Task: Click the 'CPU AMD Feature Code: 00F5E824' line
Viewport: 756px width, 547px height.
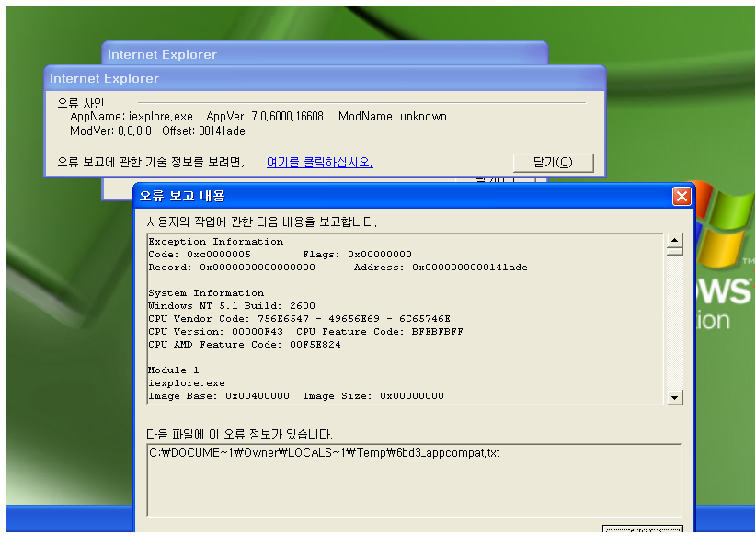Action: coord(245,345)
